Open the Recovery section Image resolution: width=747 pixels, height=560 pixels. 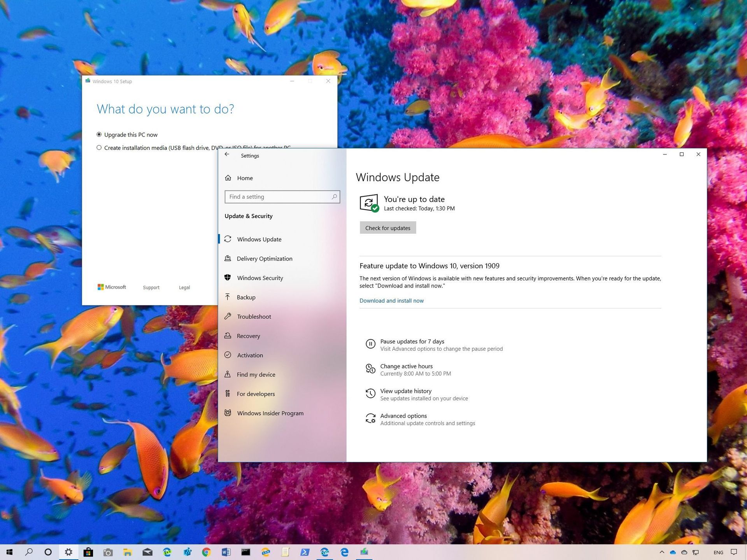coord(248,336)
